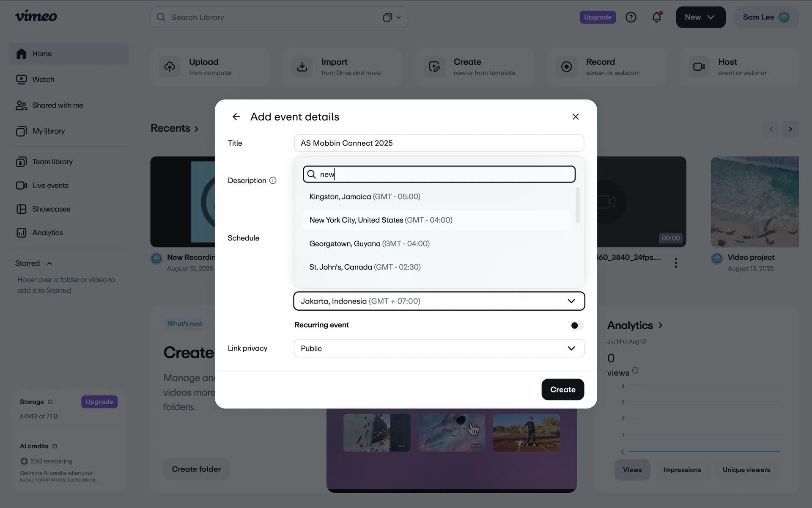Image resolution: width=812 pixels, height=508 pixels.
Task: Click the Description info icon
Action: pyautogui.click(x=273, y=181)
